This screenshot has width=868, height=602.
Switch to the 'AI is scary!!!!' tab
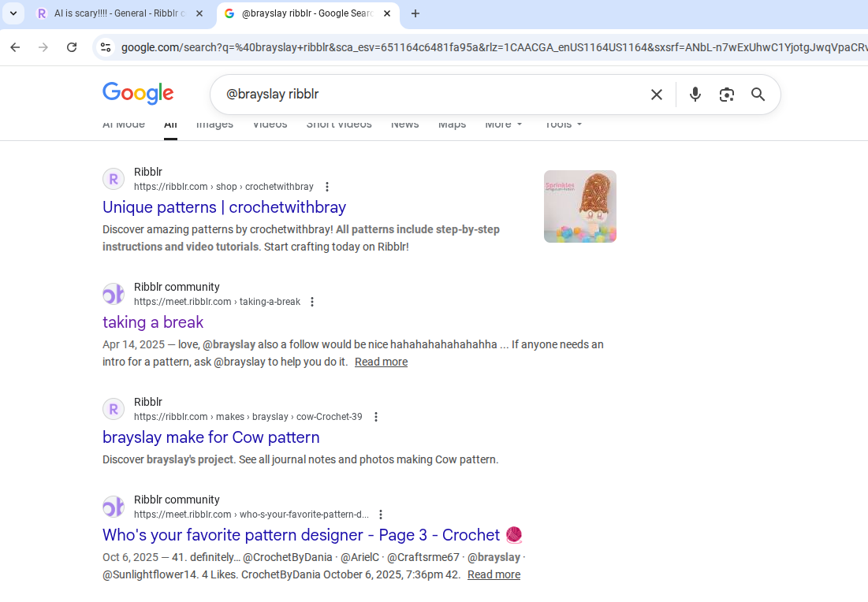pyautogui.click(x=118, y=13)
